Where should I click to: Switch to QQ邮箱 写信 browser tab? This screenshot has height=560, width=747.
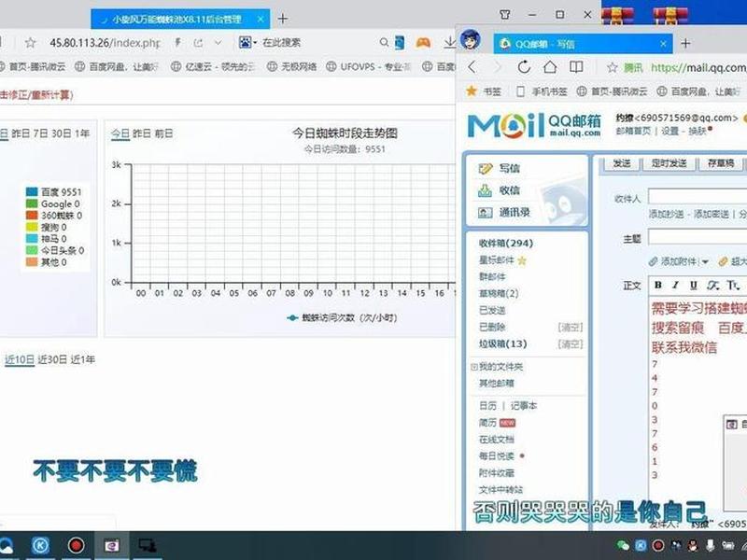click(583, 44)
